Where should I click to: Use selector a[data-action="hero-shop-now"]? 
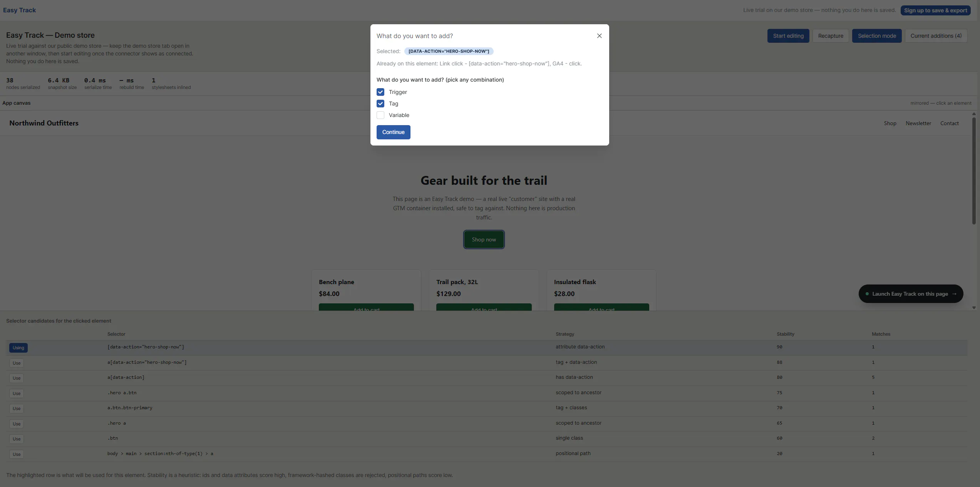pos(17,363)
